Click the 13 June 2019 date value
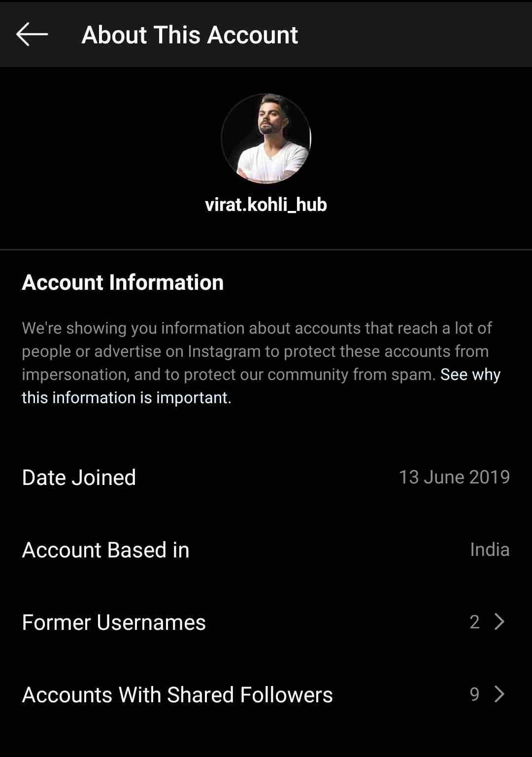This screenshot has width=532, height=757. click(x=454, y=477)
